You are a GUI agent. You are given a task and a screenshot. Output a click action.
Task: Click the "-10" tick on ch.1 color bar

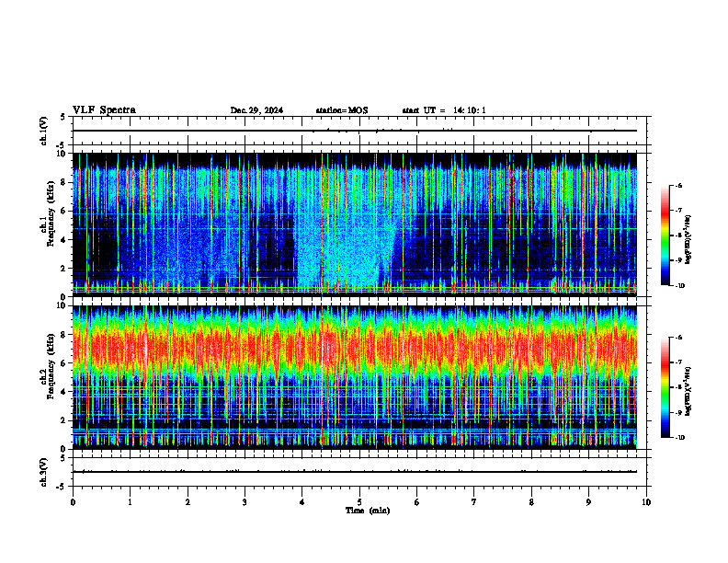click(680, 286)
